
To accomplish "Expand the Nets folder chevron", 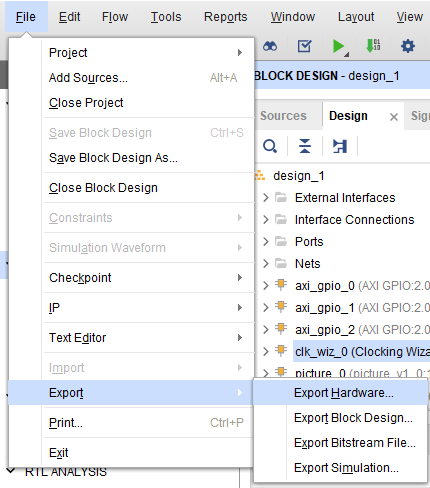I will (x=266, y=264).
